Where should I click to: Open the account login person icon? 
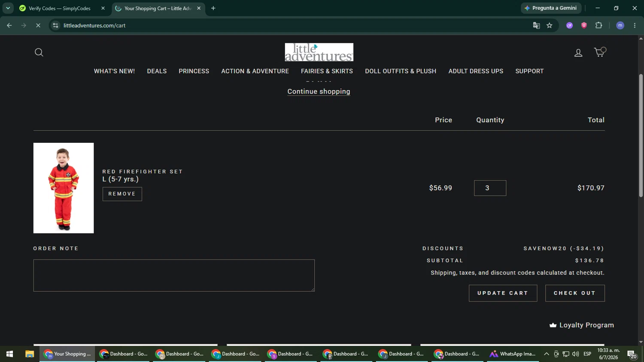pyautogui.click(x=578, y=53)
